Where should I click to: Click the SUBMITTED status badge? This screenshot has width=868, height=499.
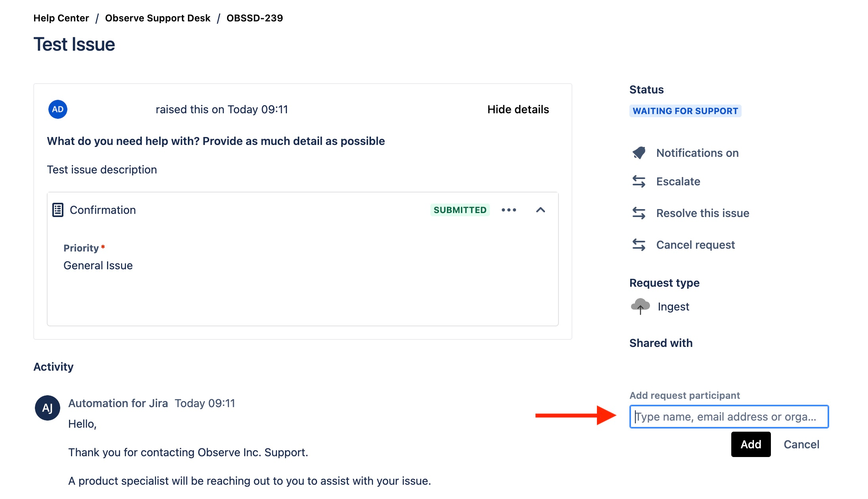coord(460,210)
